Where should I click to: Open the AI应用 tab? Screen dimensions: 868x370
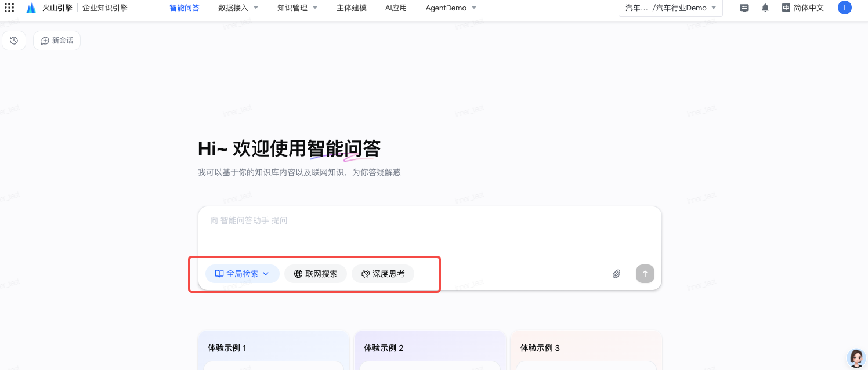click(396, 8)
